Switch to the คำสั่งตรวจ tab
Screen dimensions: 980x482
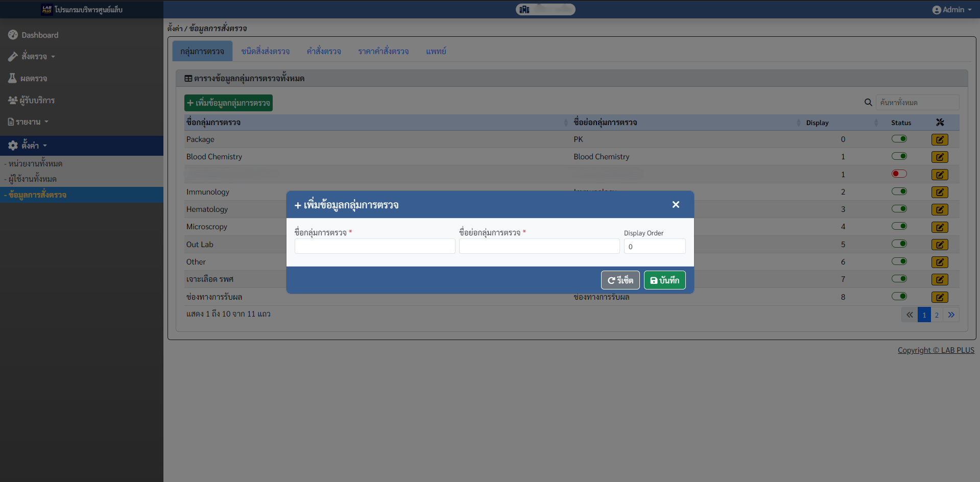(x=324, y=52)
